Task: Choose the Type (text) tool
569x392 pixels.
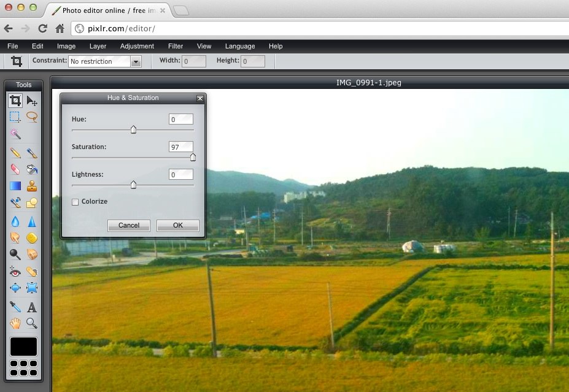Action: 32,307
